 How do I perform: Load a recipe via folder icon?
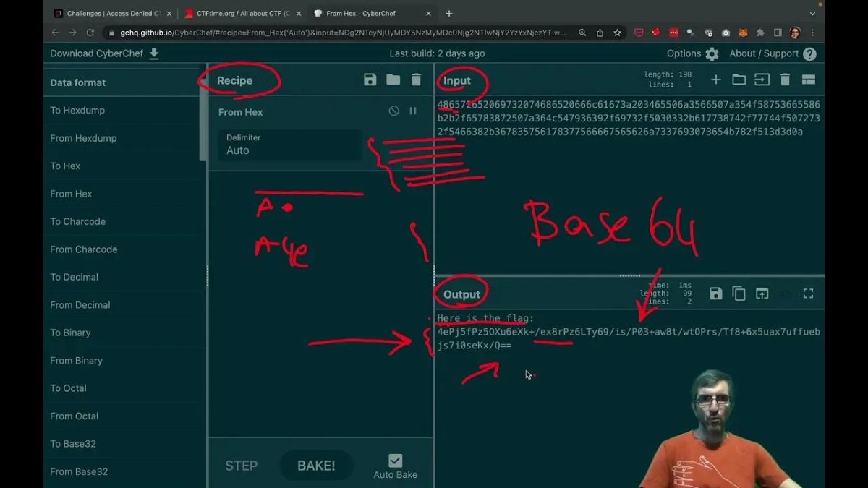coord(393,80)
